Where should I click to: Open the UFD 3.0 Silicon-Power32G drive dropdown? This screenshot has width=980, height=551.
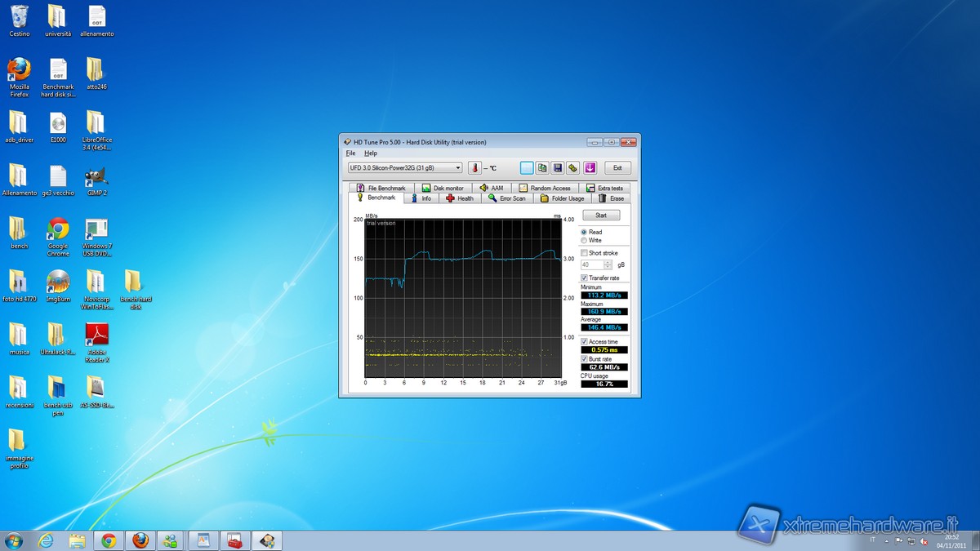coord(405,168)
